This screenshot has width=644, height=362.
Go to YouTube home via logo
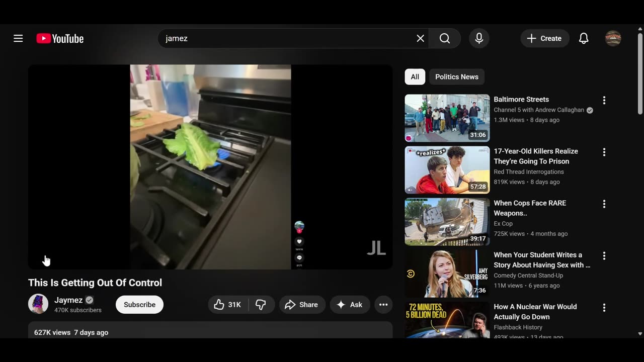click(x=60, y=38)
